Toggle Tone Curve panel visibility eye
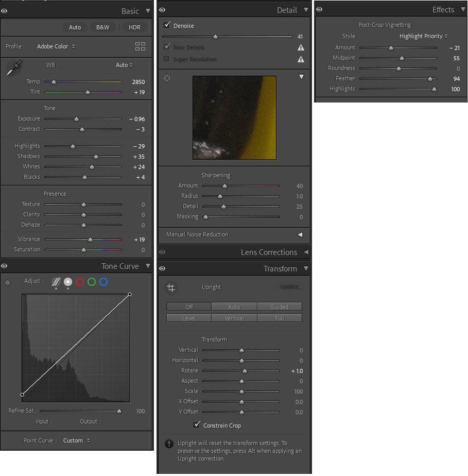Viewport: 468px width, 476px height. [x=4, y=266]
